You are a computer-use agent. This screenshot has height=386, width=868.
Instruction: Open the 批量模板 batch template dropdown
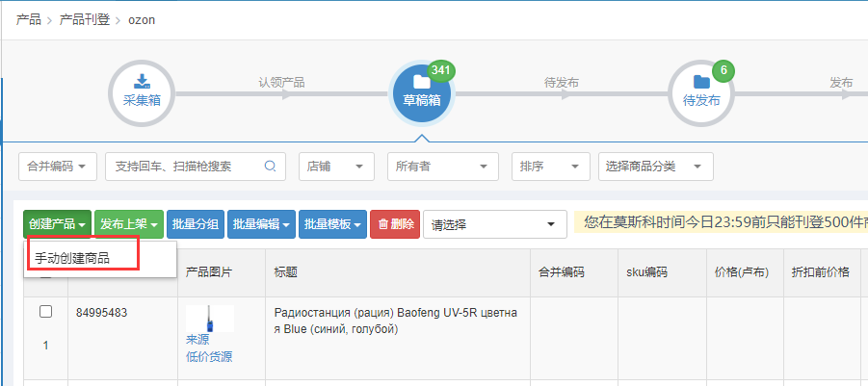point(332,224)
